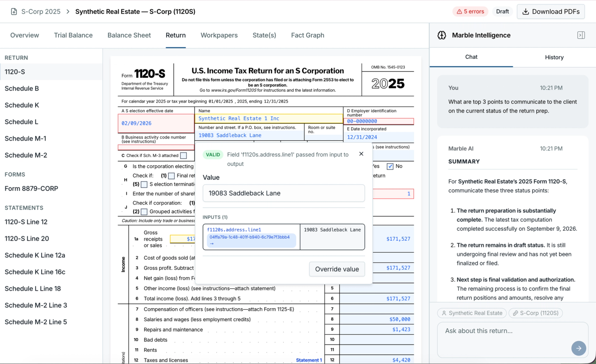Select 1120-S in the return sidebar

pyautogui.click(x=51, y=72)
